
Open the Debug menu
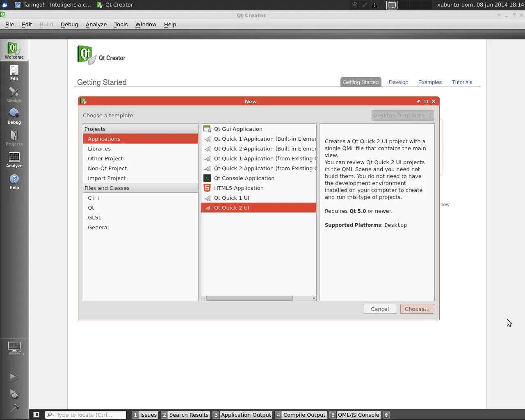(x=69, y=24)
